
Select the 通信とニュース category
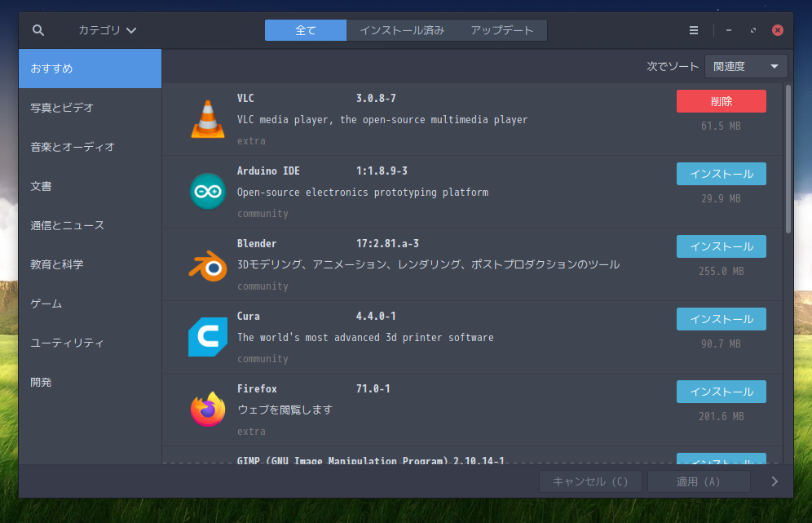(90, 225)
